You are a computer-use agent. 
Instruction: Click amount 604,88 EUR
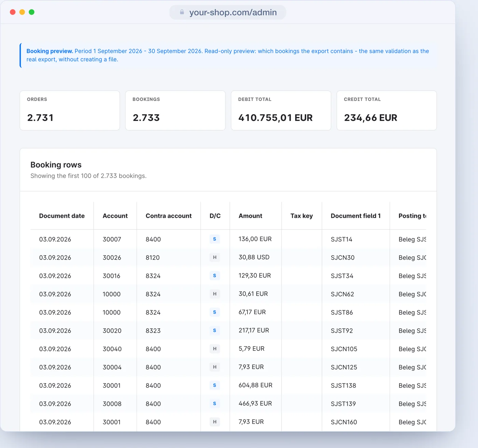click(255, 385)
